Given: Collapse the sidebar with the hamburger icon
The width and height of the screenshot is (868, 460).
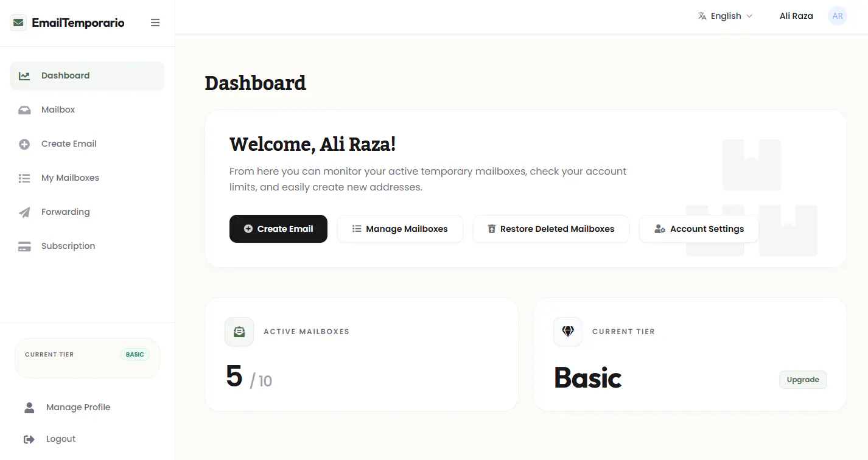Looking at the screenshot, I should click(x=155, y=23).
